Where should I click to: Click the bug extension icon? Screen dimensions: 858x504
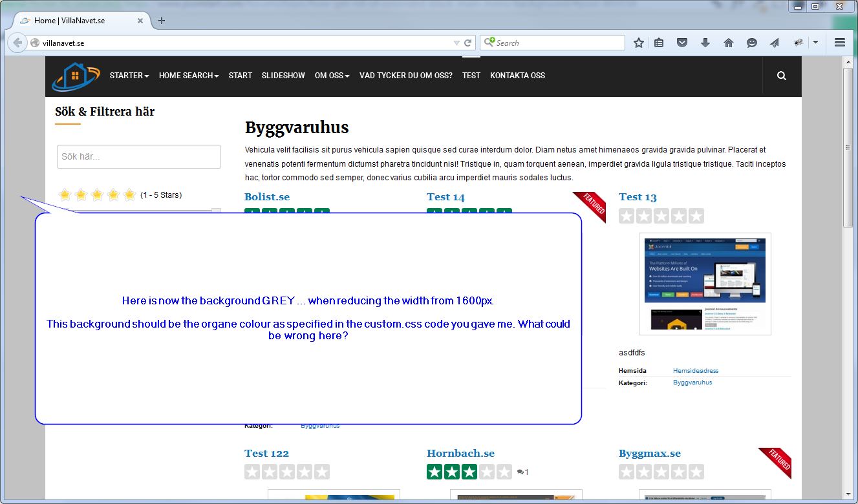coord(799,43)
